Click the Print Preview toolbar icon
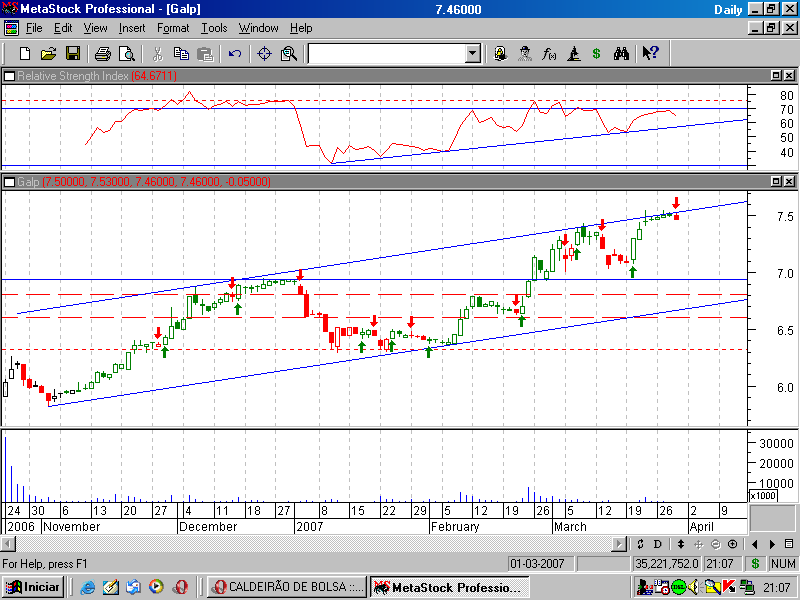 pos(126,54)
